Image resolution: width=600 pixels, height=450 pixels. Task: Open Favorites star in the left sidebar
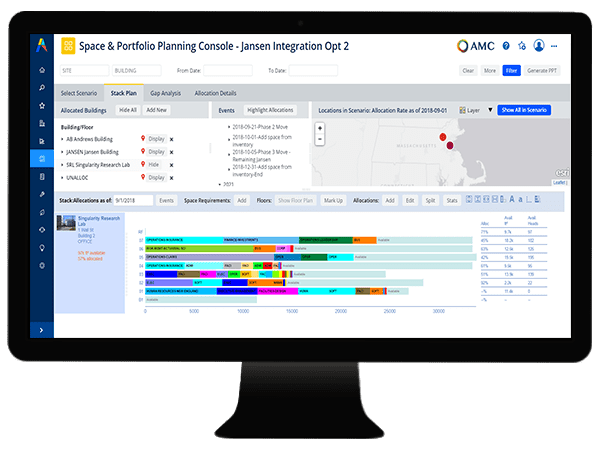click(x=42, y=105)
